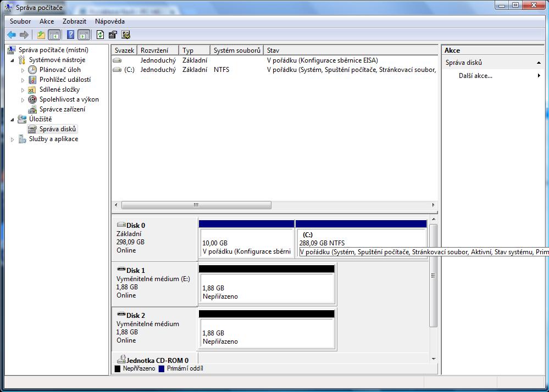Click the Back arrow toolbar icon

click(11, 35)
